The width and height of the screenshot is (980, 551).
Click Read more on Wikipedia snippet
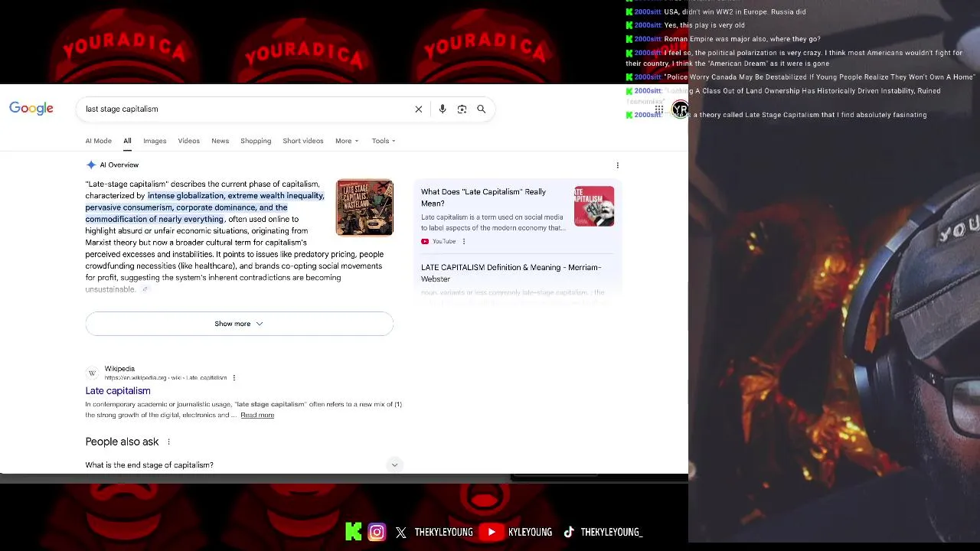[x=257, y=416]
